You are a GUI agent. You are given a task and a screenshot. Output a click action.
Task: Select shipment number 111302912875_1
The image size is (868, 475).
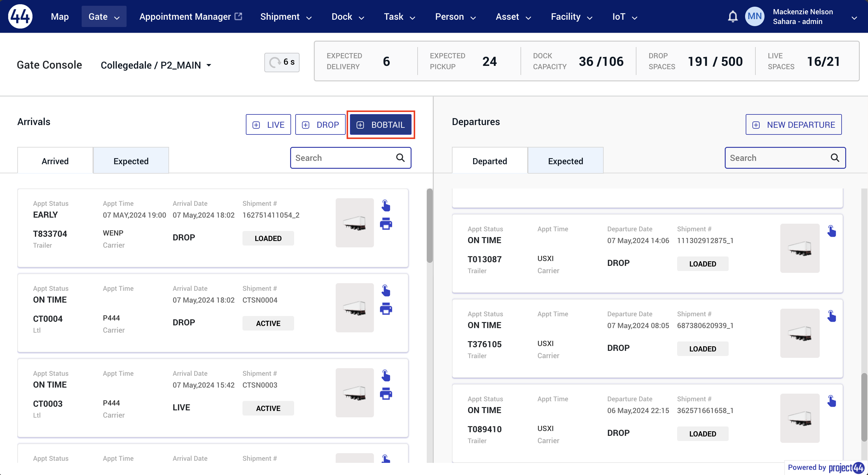(x=705, y=240)
